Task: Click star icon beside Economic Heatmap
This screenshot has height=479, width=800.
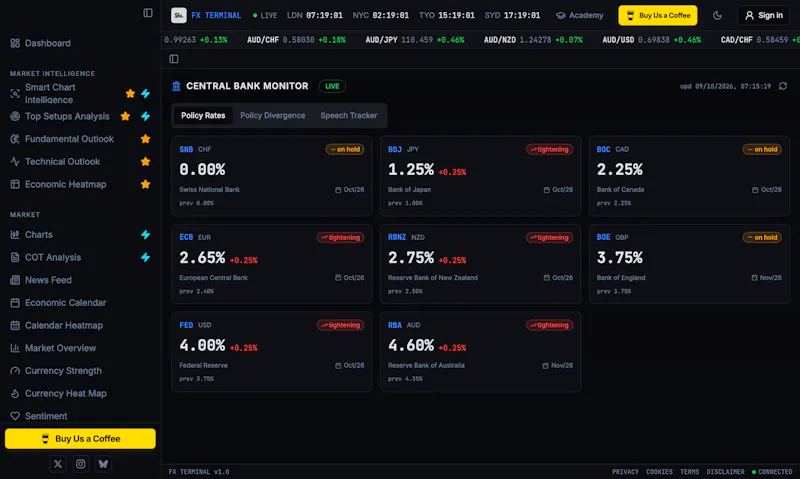Action: (145, 184)
